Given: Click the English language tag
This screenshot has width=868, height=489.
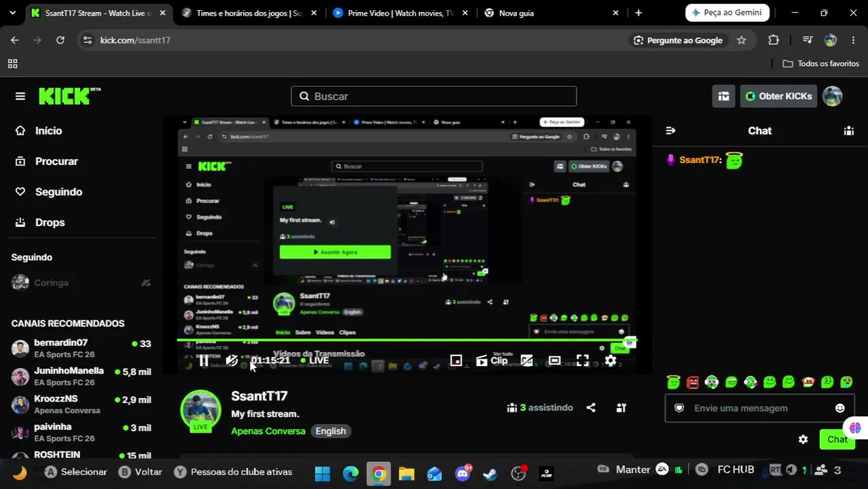Looking at the screenshot, I should pos(331,431).
